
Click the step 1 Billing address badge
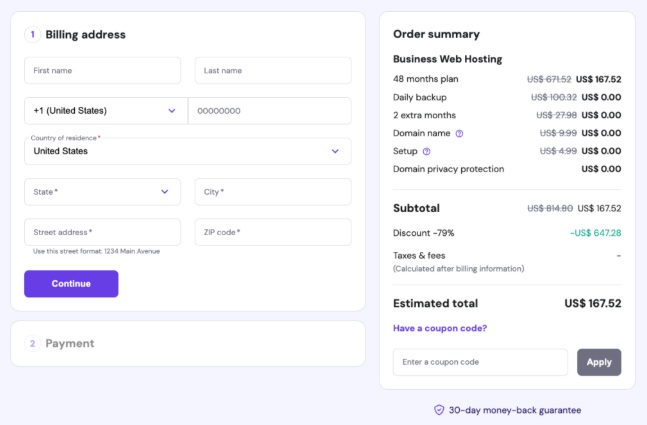[x=32, y=34]
